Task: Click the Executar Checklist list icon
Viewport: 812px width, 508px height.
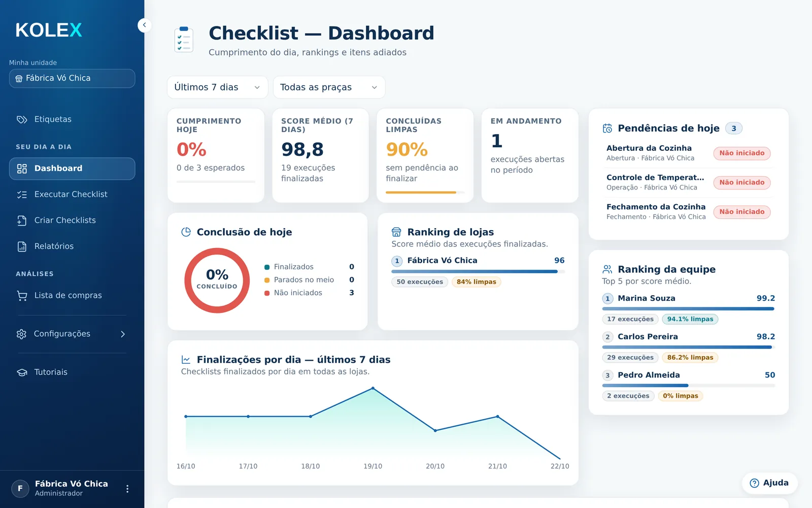Action: (x=22, y=195)
